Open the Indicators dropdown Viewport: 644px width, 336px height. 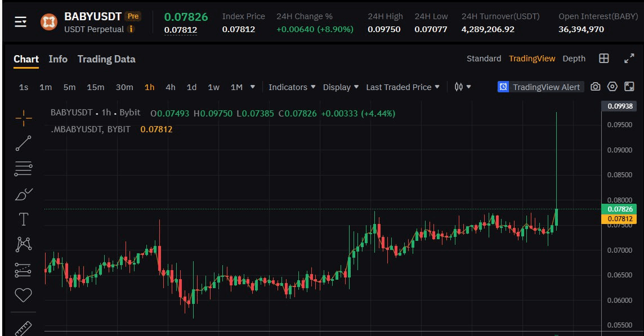pyautogui.click(x=291, y=87)
